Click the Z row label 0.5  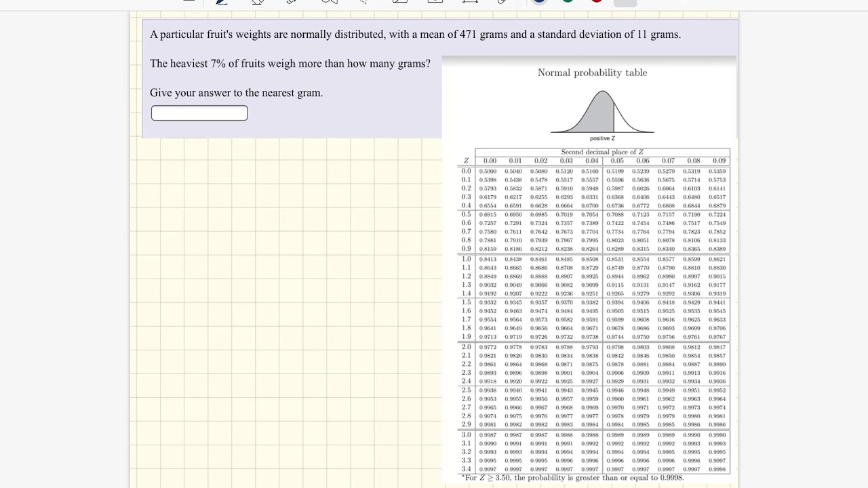click(x=467, y=214)
